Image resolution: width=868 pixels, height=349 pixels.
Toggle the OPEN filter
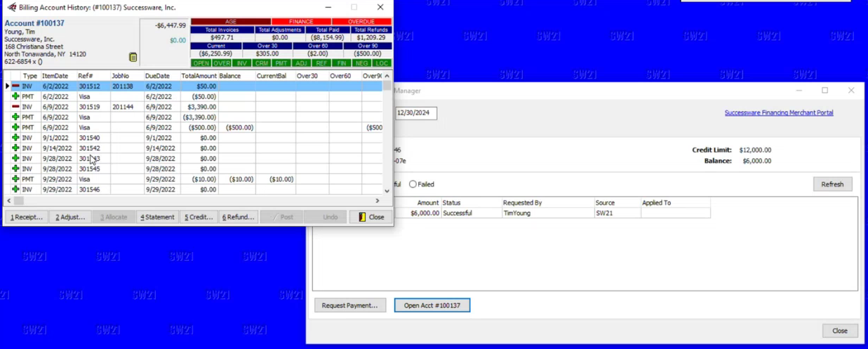coord(201,63)
